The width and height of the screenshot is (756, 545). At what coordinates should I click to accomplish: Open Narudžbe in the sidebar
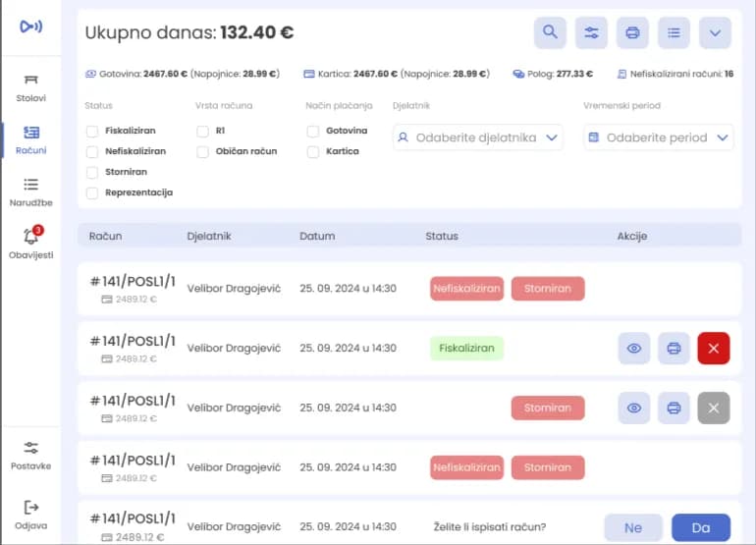pos(30,192)
